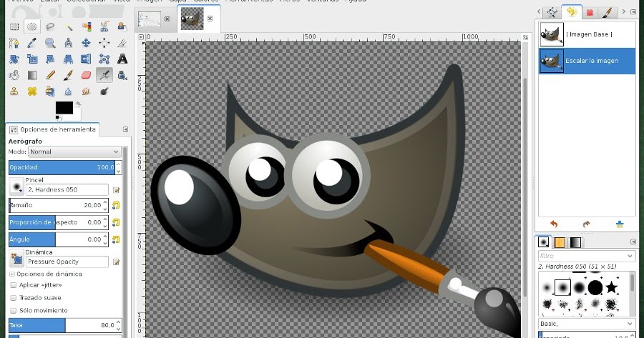Show previous dock tabs with the left arrow
This screenshot has width=644, height=338.
pyautogui.click(x=539, y=12)
